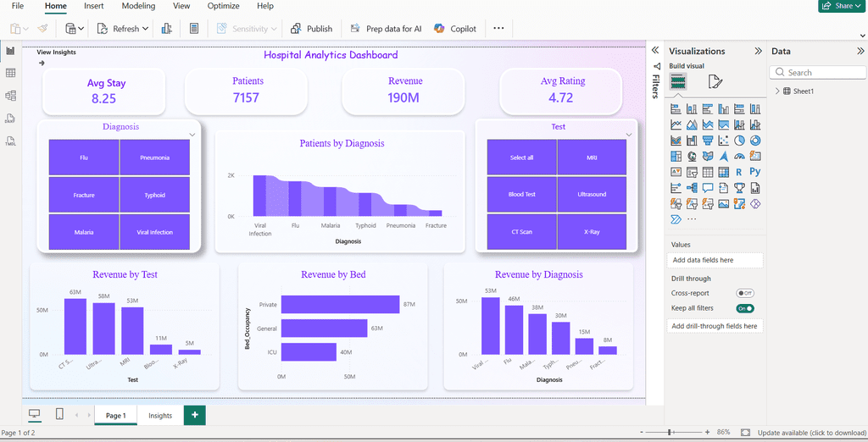
Task: Click the Publish button
Action: point(312,29)
